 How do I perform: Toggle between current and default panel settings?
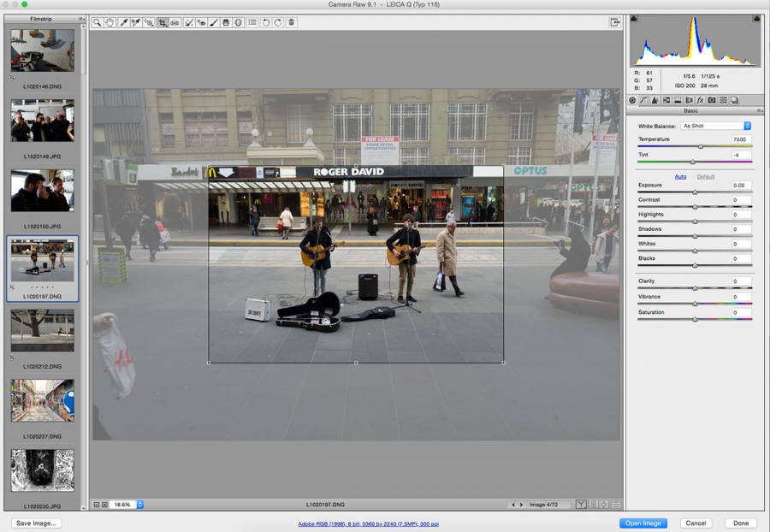tap(616, 505)
